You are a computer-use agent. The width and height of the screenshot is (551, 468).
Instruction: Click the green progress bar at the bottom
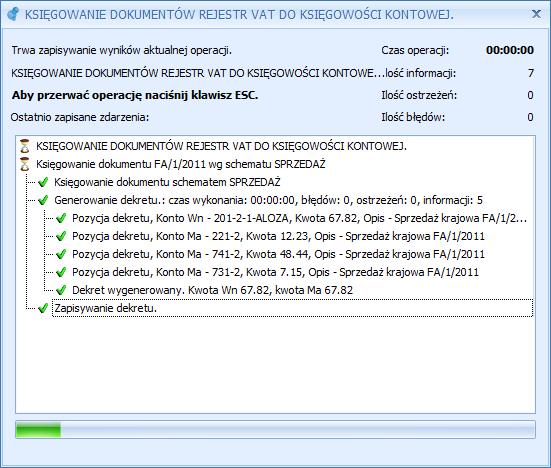click(x=276, y=429)
